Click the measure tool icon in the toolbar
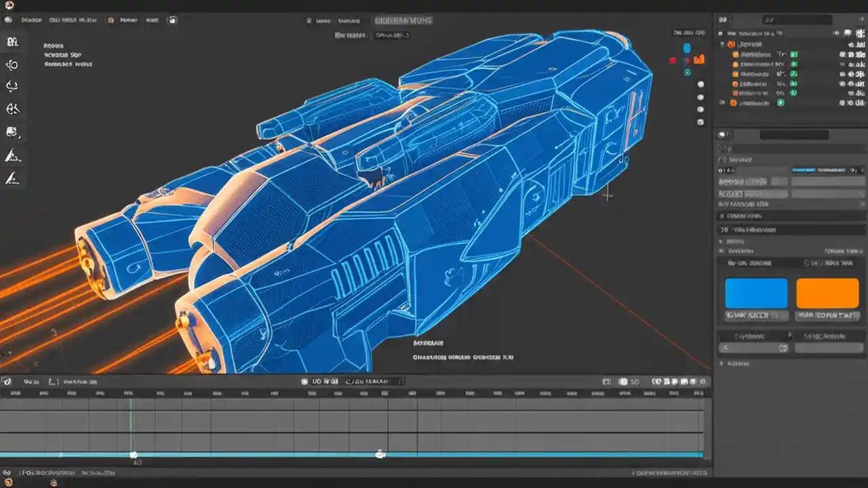The width and height of the screenshot is (868, 488). [12, 156]
